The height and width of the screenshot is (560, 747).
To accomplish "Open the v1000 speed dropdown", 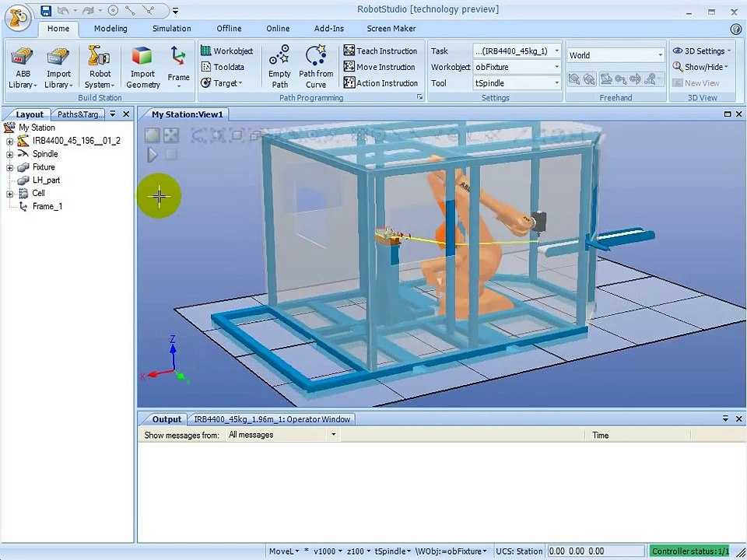I will (328, 551).
